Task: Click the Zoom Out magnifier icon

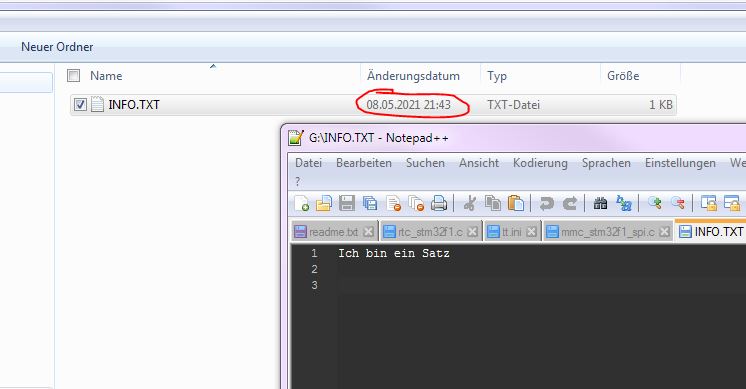Action: 677,204
